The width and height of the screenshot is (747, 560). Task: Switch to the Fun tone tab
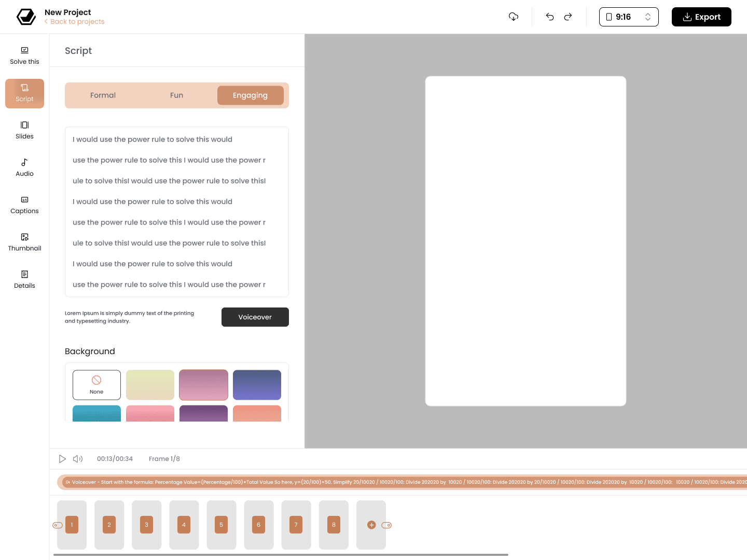[176, 95]
